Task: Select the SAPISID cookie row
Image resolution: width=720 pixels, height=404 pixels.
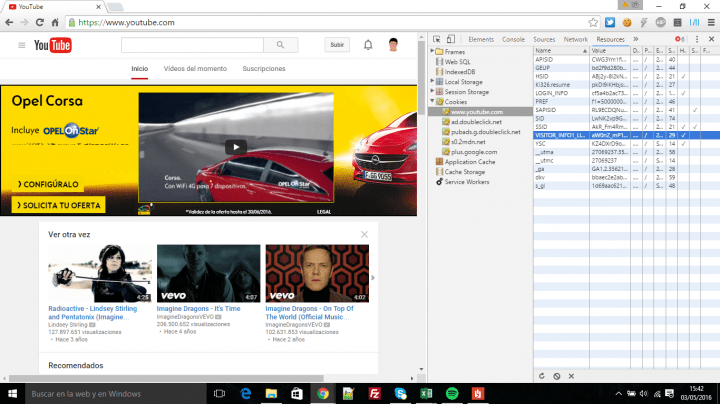Action: pos(626,110)
